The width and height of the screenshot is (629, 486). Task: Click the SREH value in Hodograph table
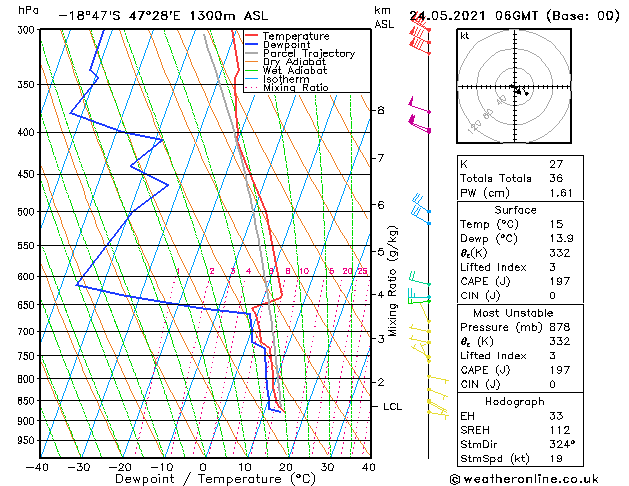click(x=560, y=430)
